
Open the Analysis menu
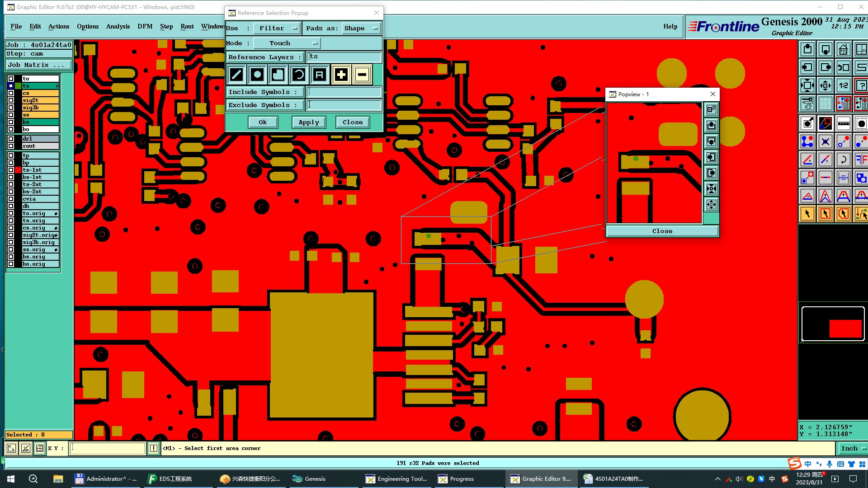(x=118, y=26)
